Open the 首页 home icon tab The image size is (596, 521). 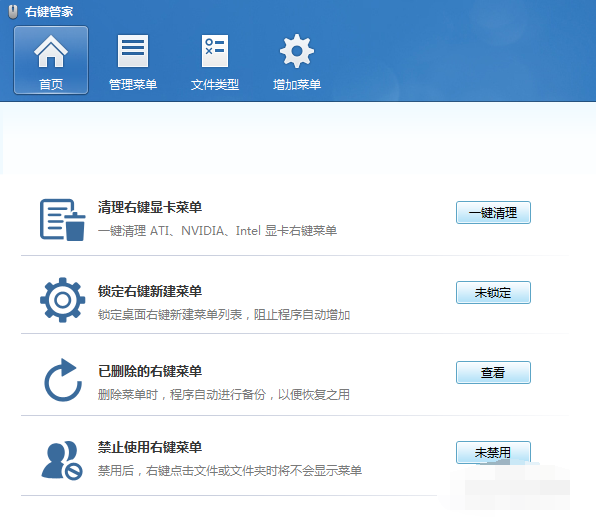51,60
